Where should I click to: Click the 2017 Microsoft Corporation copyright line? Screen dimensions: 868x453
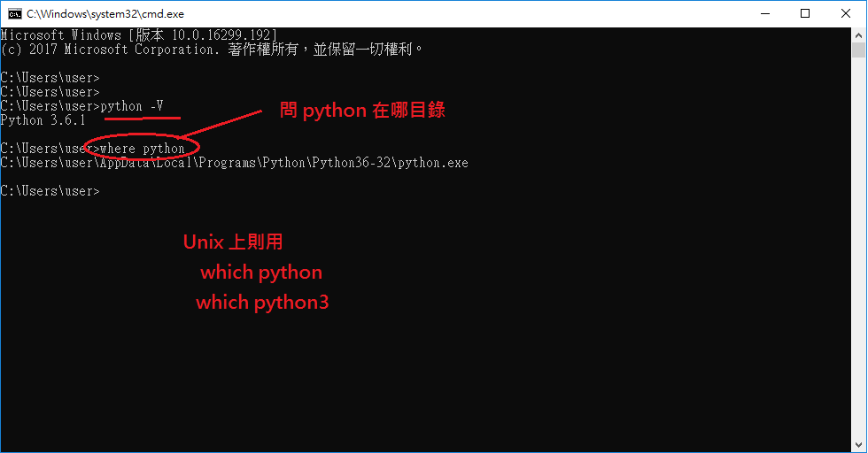click(x=212, y=50)
